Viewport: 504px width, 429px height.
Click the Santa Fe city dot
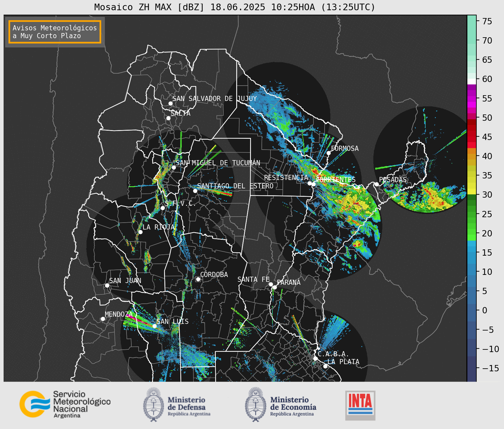(271, 284)
